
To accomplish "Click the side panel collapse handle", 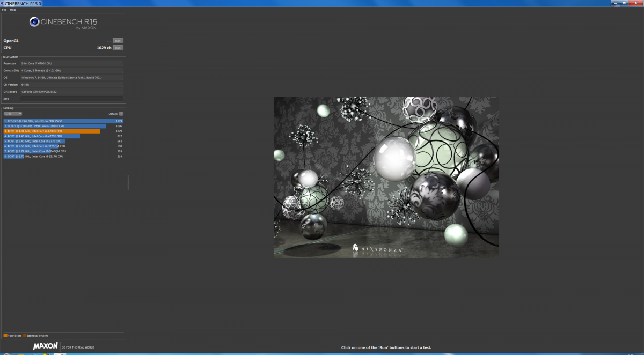I will [x=128, y=182].
